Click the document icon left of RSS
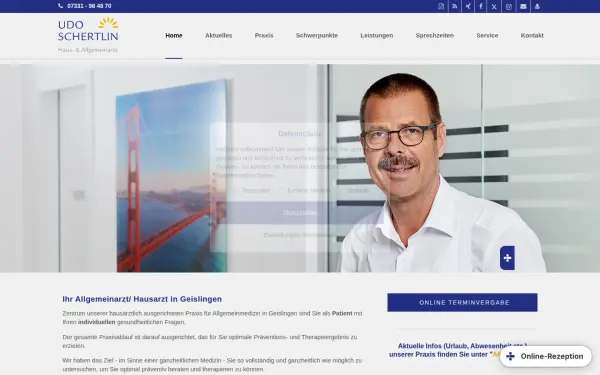600x375 pixels. (441, 6)
